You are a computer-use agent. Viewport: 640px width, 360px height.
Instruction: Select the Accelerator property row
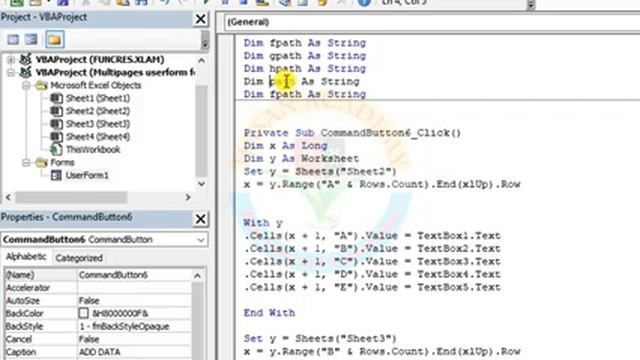[x=98, y=288]
